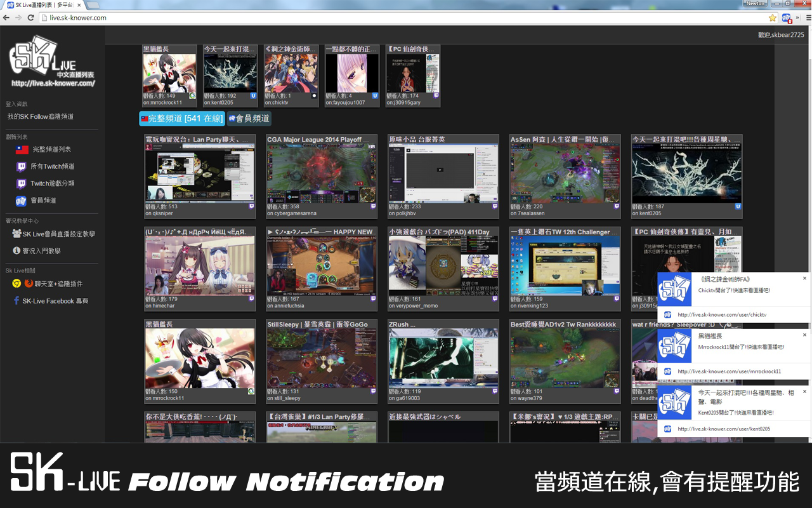The height and width of the screenshot is (508, 812).
Task: Switch to the 會員頻道 tab
Action: pos(249,119)
